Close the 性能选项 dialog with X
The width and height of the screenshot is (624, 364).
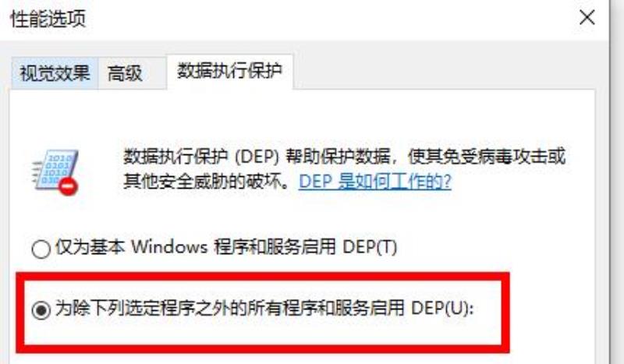tap(587, 17)
